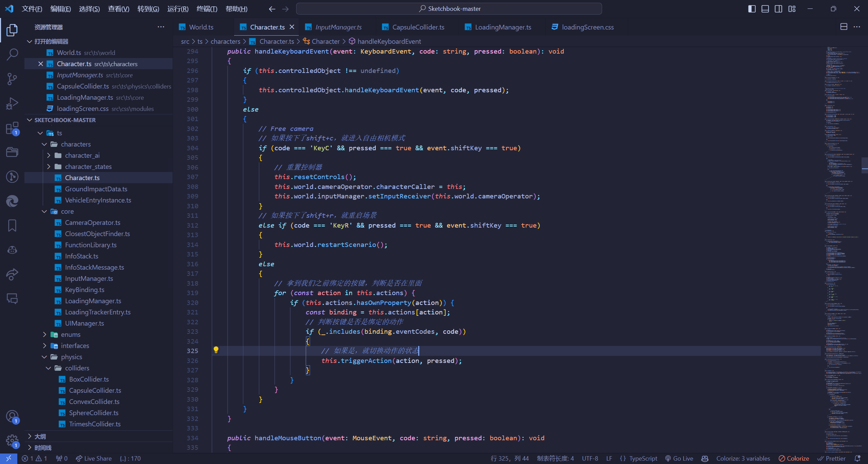868x464 pixels.
Task: Click Live Share in status bar
Action: click(x=94, y=458)
